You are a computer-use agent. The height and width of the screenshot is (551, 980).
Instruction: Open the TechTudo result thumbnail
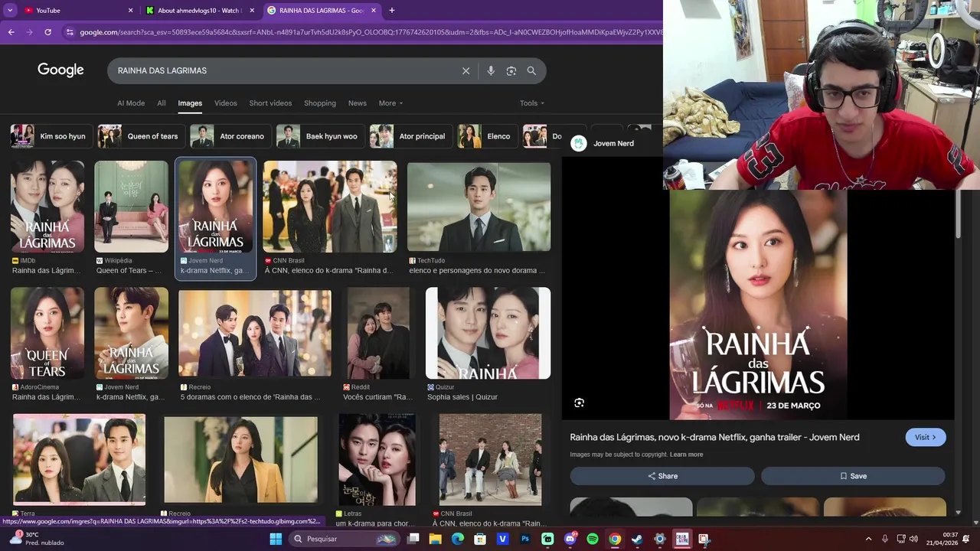479,207
